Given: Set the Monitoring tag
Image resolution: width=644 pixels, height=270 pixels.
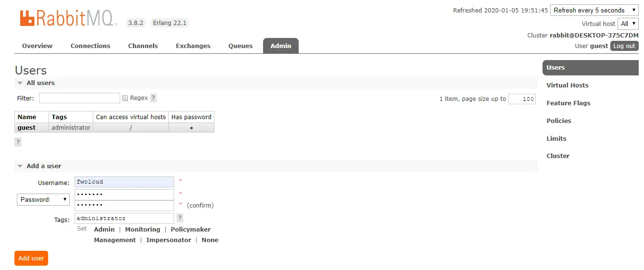Looking at the screenshot, I should point(142,230).
